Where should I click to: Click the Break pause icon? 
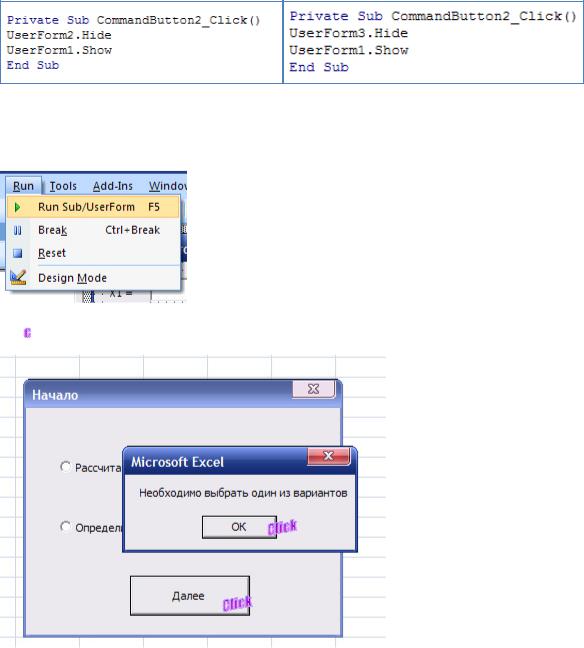point(17,230)
